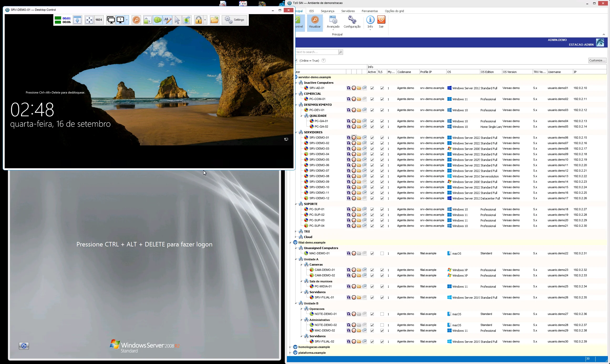Click the green overlapping circles color icon
The height and width of the screenshot is (364, 610).
(158, 20)
